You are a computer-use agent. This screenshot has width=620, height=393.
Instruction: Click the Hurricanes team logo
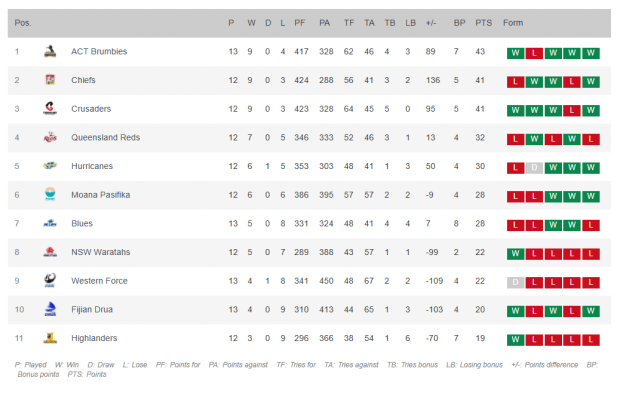coord(50,166)
